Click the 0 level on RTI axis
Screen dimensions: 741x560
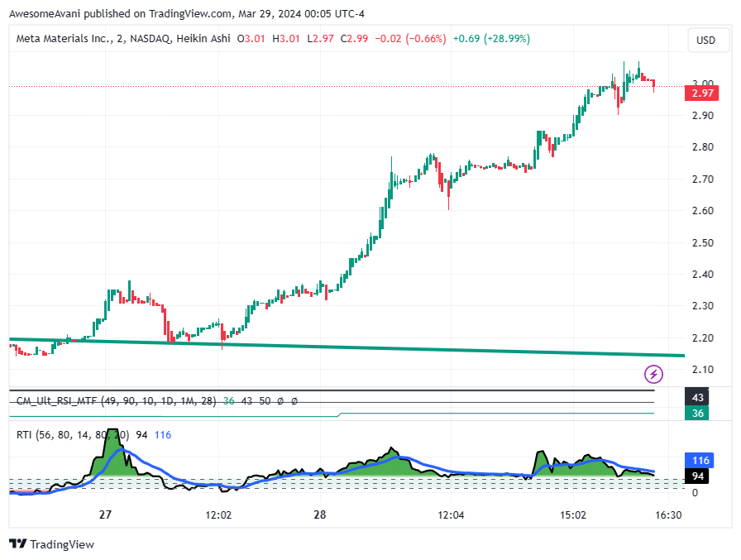click(x=695, y=493)
